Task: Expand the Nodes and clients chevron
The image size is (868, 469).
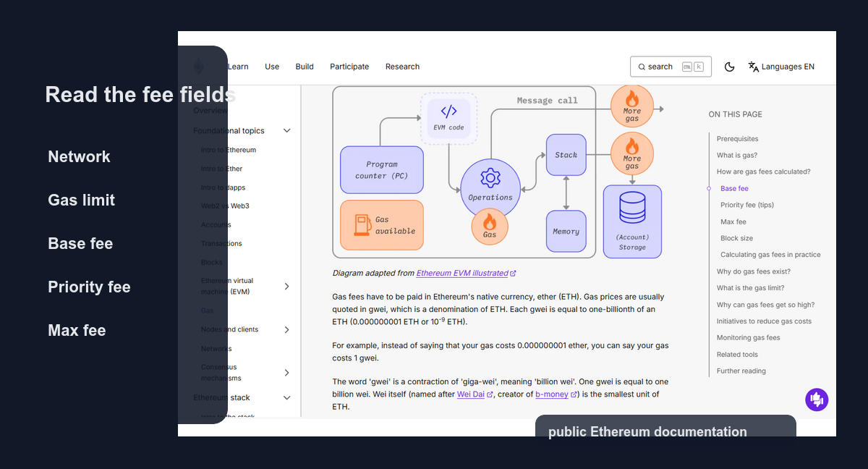Action: (x=286, y=329)
